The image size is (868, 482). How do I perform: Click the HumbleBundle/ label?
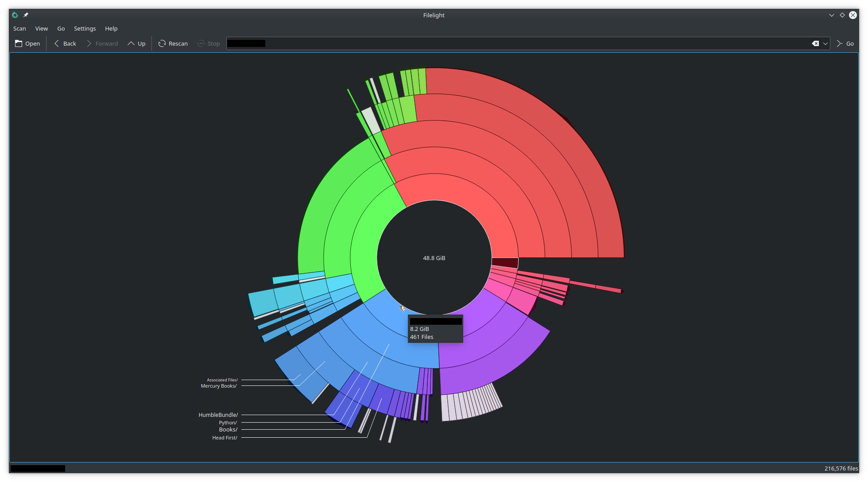(x=218, y=415)
